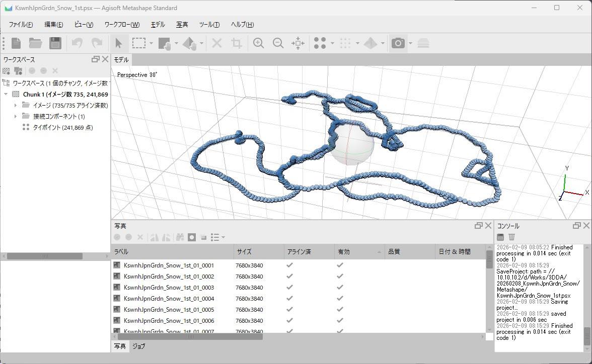Open the Rectangle Selection tool dropdown arrow
This screenshot has height=364, width=592.
(x=151, y=43)
